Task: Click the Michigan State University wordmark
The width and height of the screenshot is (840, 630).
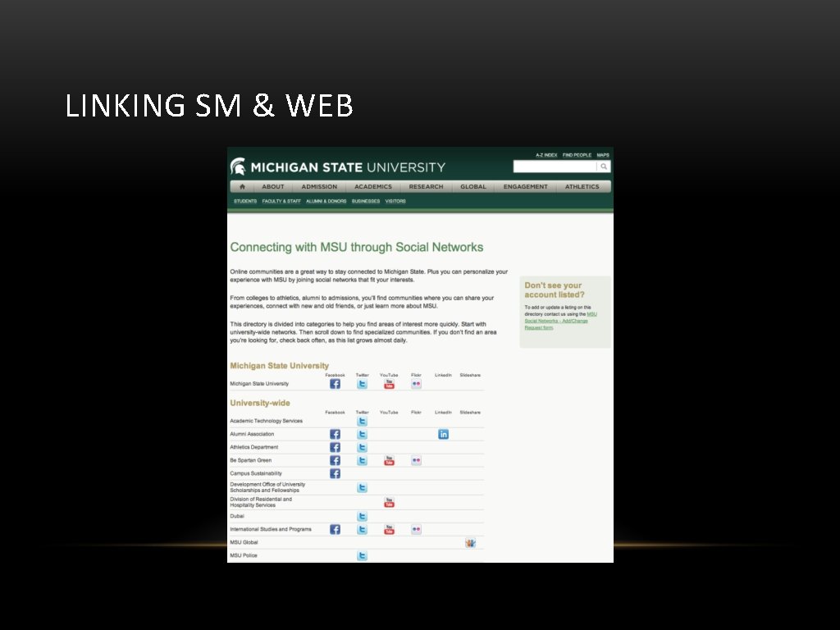Action: click(x=348, y=167)
